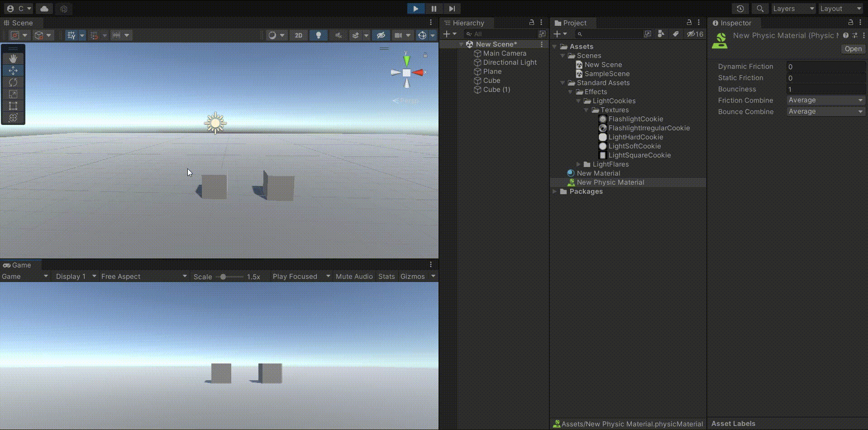The image size is (868, 430).
Task: Open the Hierarchy panel three-dot menu
Action: click(x=541, y=23)
